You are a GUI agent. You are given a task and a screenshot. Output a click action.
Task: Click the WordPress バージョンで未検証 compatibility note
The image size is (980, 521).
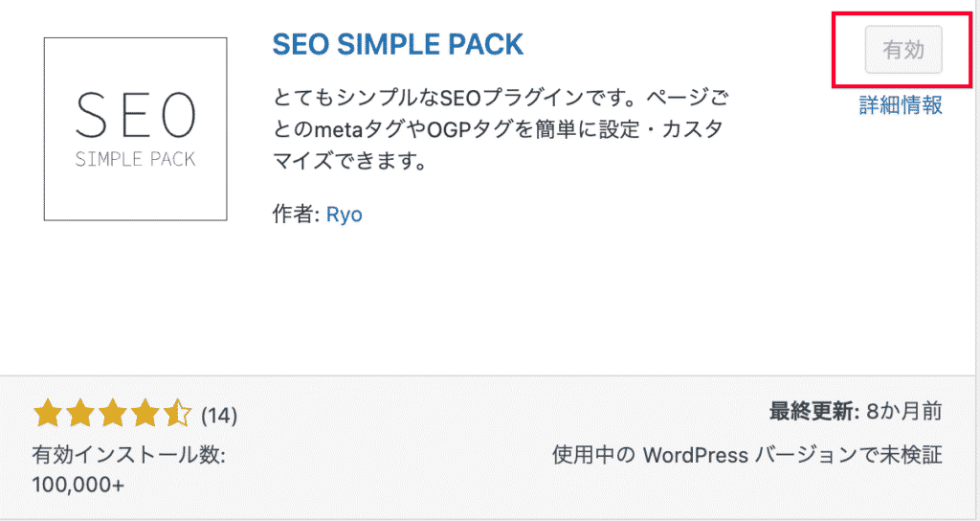point(746,454)
